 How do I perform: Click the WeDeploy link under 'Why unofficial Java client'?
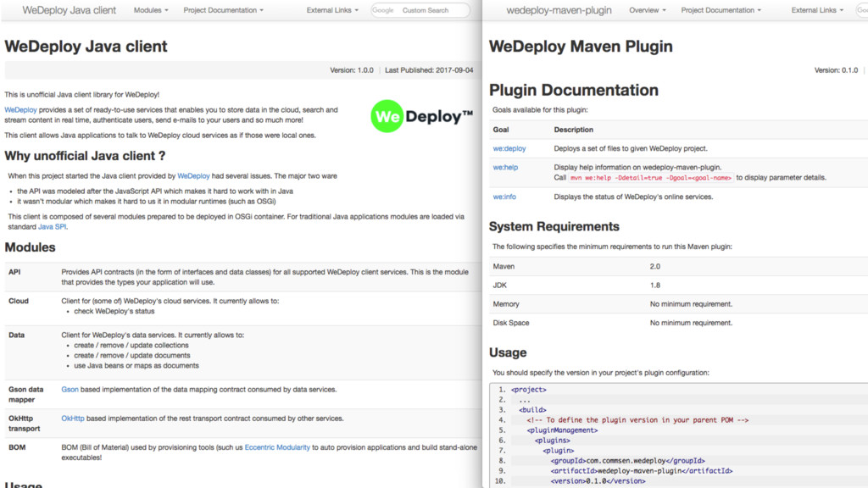click(193, 176)
